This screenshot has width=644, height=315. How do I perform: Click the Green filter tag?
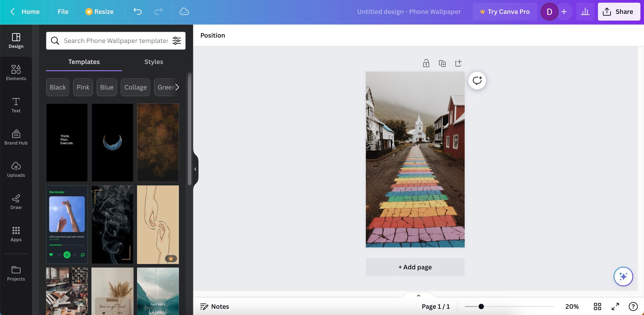[166, 87]
